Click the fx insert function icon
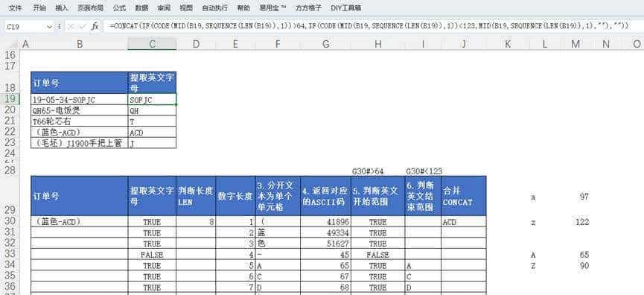 click(x=95, y=27)
